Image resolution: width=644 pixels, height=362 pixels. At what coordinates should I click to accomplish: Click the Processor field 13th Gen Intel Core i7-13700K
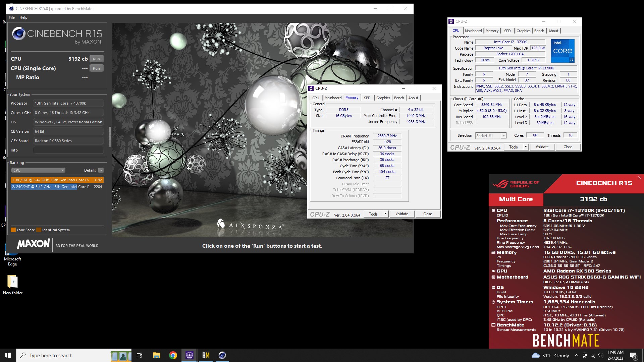[x=68, y=103]
